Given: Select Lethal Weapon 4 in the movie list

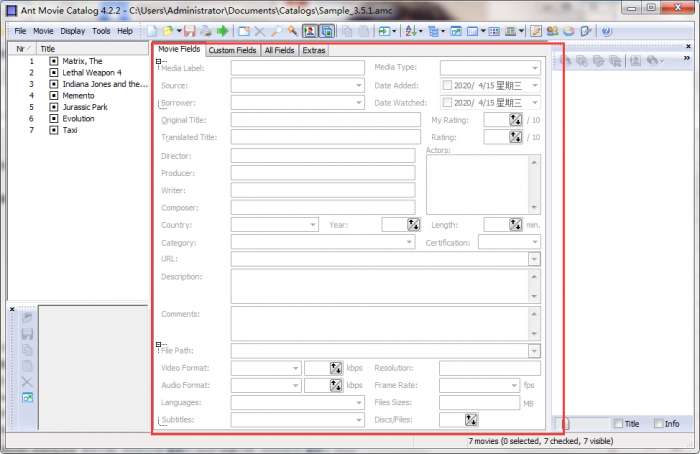Looking at the screenshot, I should coord(92,73).
